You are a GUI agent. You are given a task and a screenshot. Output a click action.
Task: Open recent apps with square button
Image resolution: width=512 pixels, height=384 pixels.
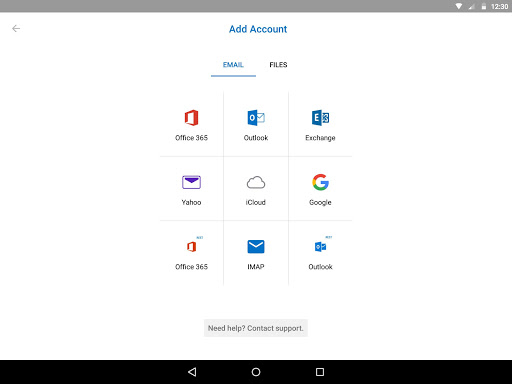320,372
